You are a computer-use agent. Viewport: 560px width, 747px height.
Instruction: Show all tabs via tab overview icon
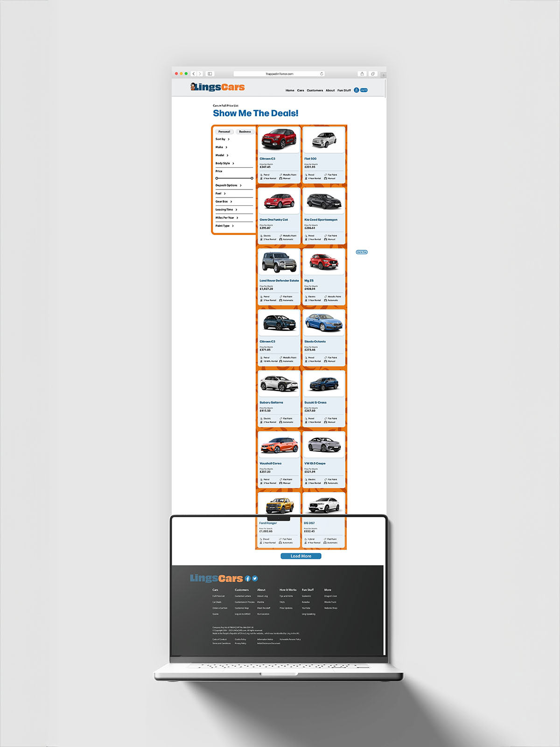(x=373, y=74)
